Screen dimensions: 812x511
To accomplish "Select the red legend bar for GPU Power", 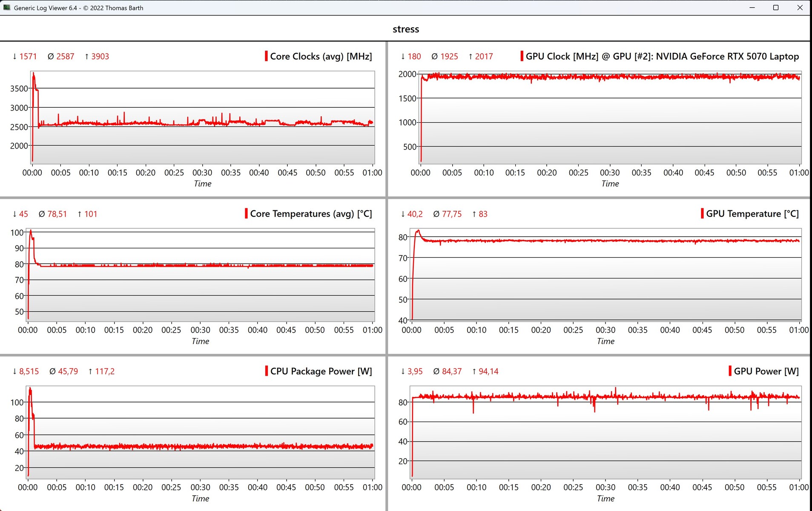I will tap(730, 371).
